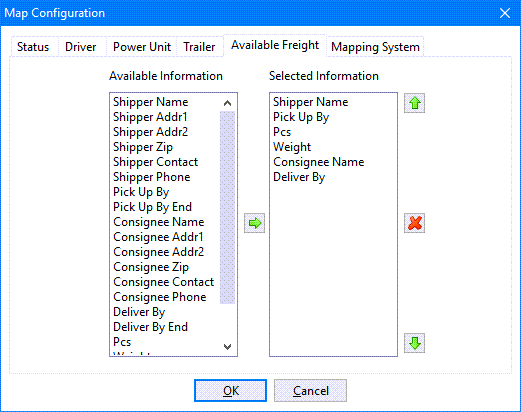The image size is (521, 412).
Task: Click the Available Information scrollbar thumb
Action: (x=228, y=207)
